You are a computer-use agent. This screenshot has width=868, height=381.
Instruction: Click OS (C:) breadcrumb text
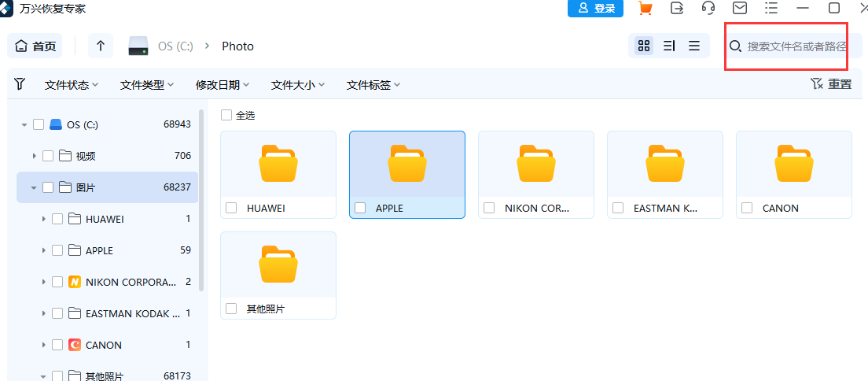coord(175,46)
